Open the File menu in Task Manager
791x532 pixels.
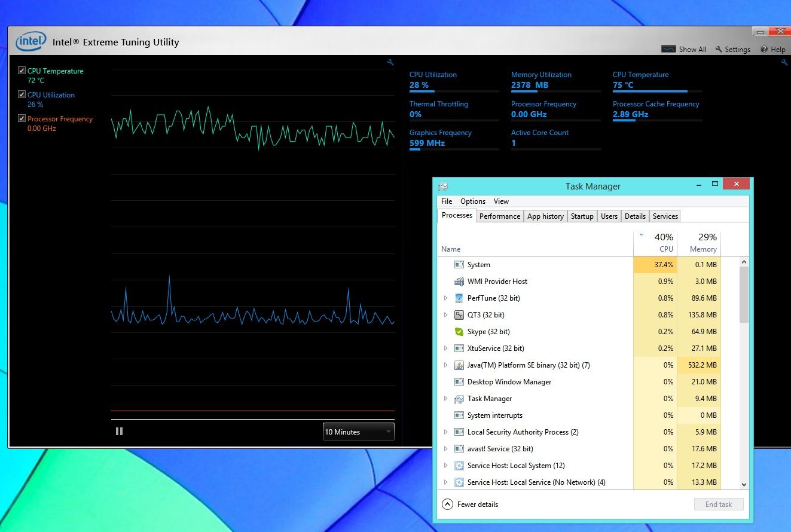coord(447,201)
